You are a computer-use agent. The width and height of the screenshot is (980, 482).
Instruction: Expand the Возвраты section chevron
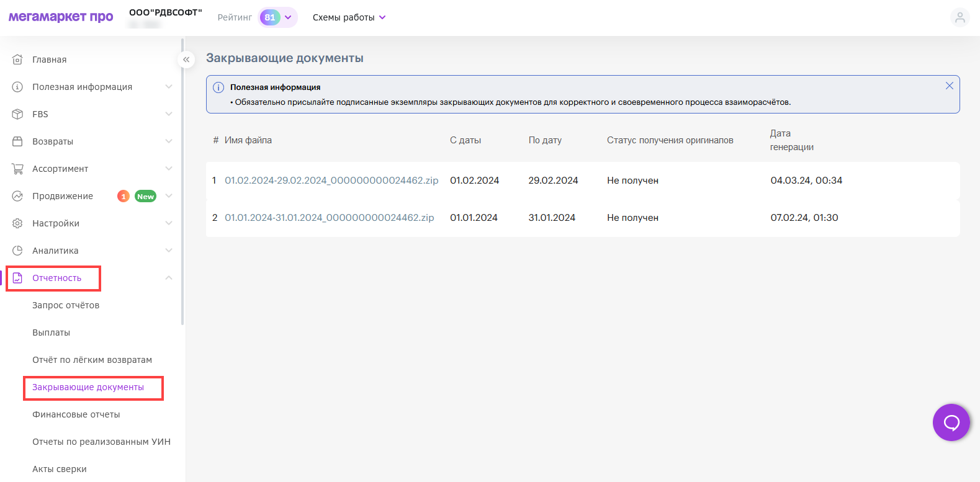(x=169, y=141)
